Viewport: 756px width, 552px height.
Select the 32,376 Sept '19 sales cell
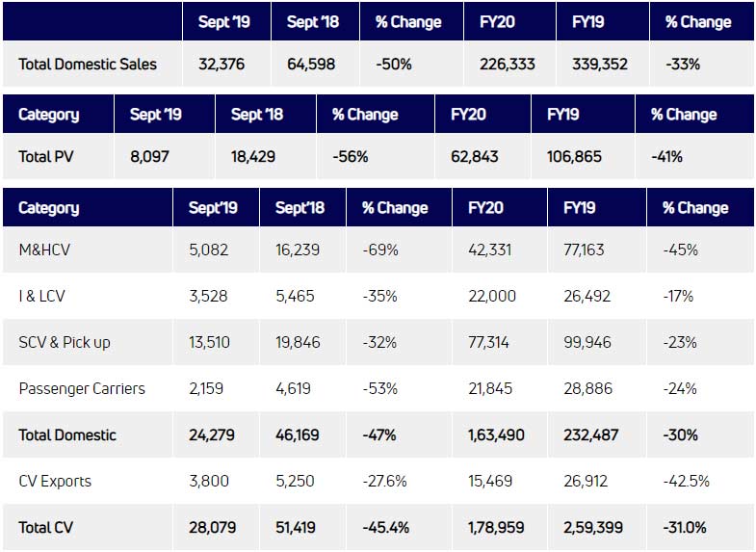(221, 65)
